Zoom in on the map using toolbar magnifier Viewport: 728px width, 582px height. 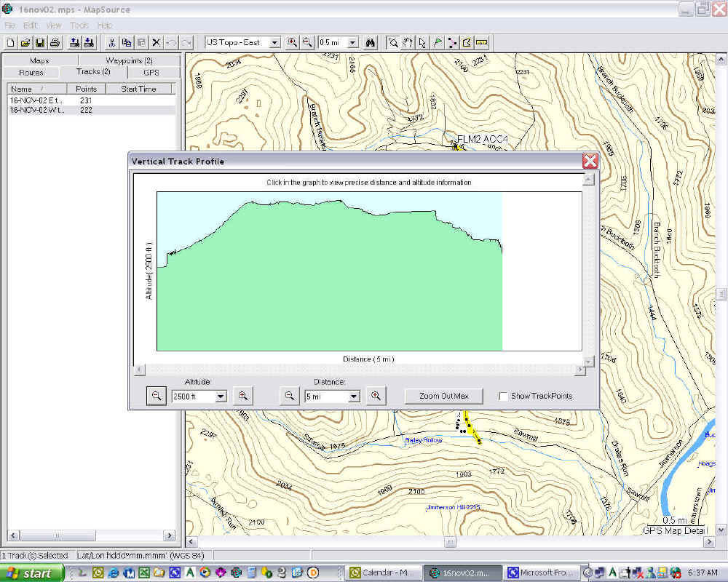(292, 43)
